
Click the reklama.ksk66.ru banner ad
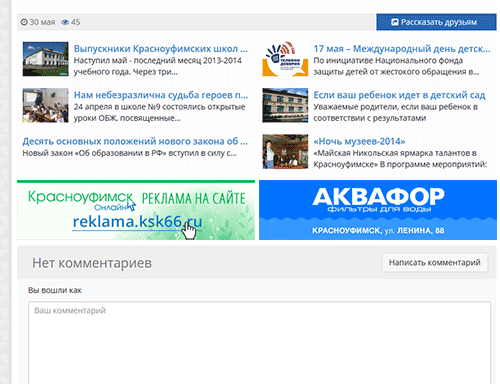tap(136, 210)
